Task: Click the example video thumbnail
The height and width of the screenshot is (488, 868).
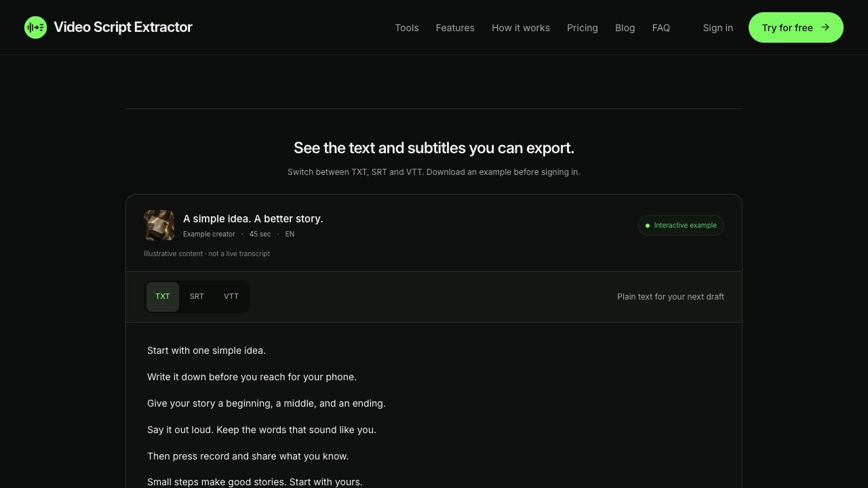Action: [159, 226]
